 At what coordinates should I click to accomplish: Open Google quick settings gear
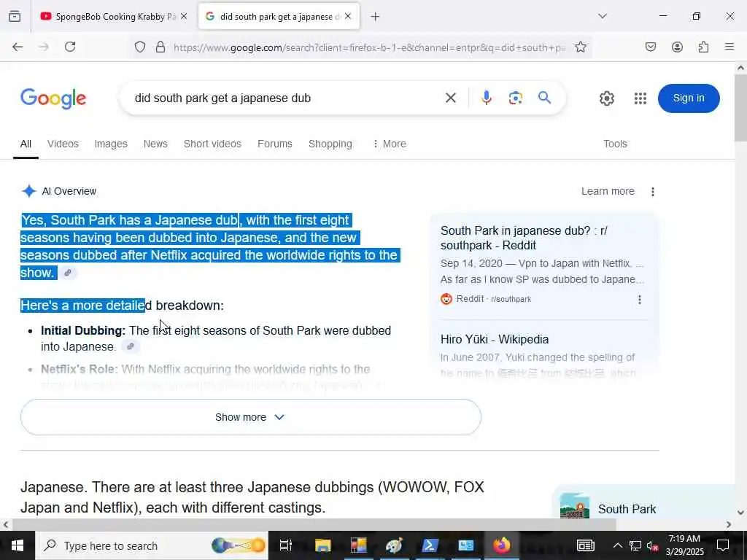(606, 98)
